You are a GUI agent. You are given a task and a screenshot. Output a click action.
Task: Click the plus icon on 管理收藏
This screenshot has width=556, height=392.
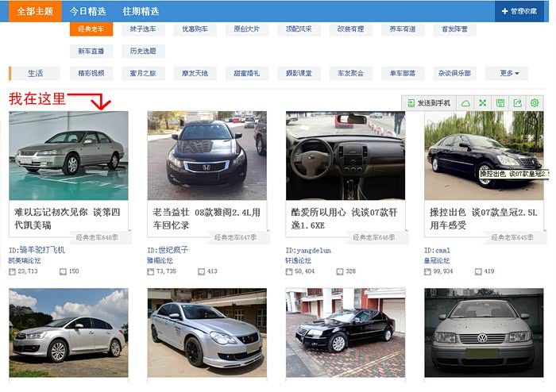[504, 11]
